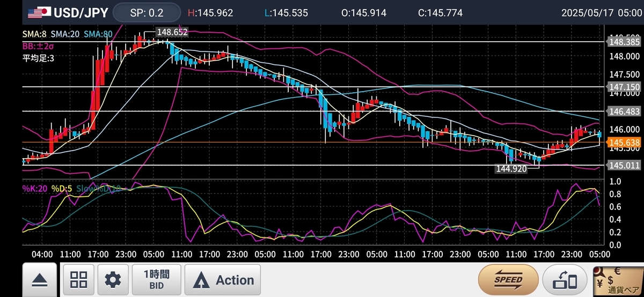
Task: Select the 145.011 horizontal line label
Action: (625, 165)
